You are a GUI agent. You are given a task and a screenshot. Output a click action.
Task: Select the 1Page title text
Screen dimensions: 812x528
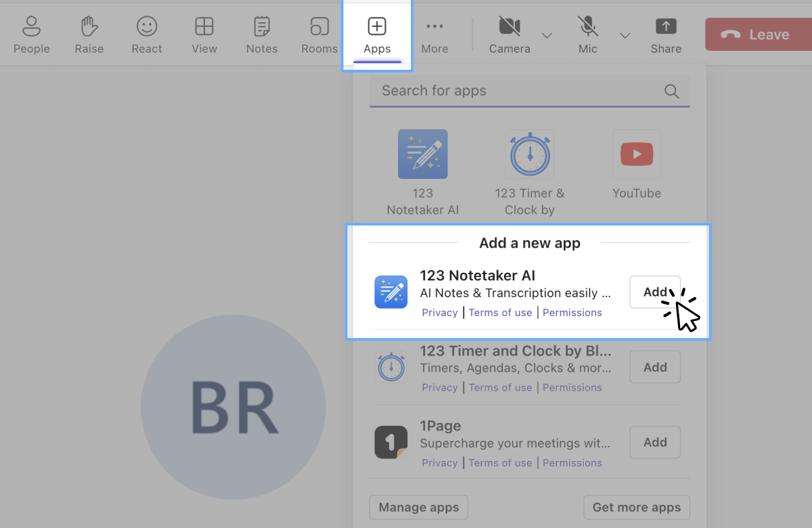tap(441, 426)
